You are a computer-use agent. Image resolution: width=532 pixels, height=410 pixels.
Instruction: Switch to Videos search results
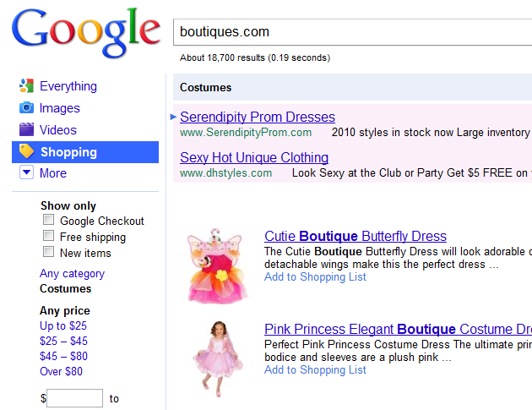pos(57,130)
